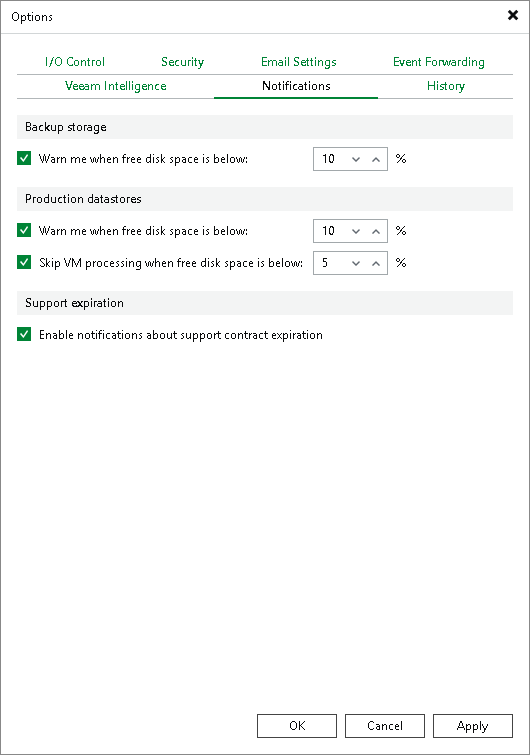Select the Veeam Intelligence tab

click(x=116, y=86)
